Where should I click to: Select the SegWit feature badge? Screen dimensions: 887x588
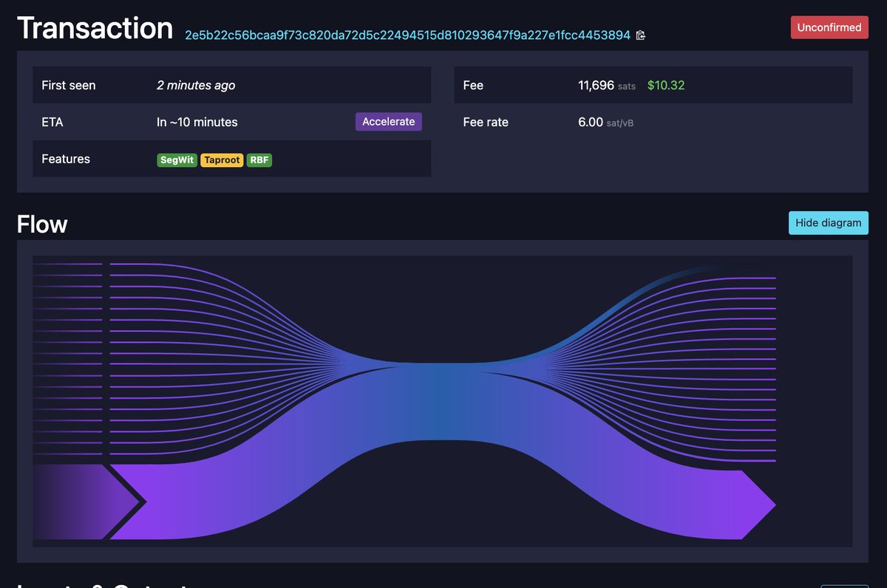tap(177, 160)
